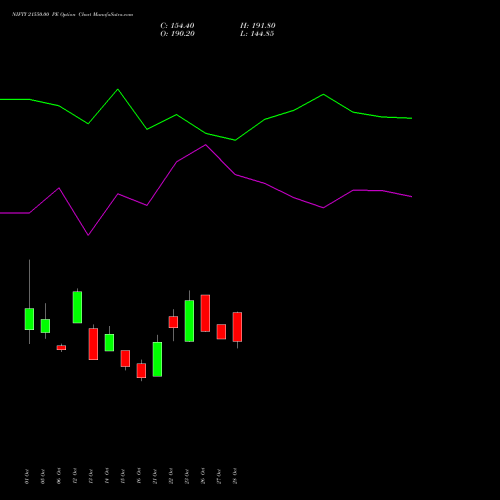Click the 27 Oct date label

point(219,476)
